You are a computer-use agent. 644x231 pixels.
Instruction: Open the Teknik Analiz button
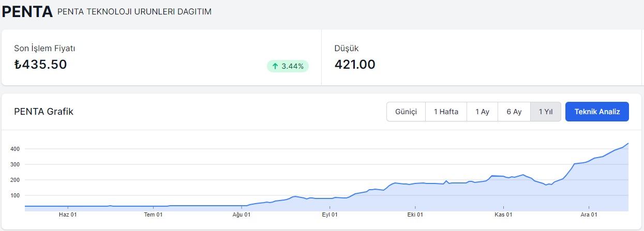[597, 112]
